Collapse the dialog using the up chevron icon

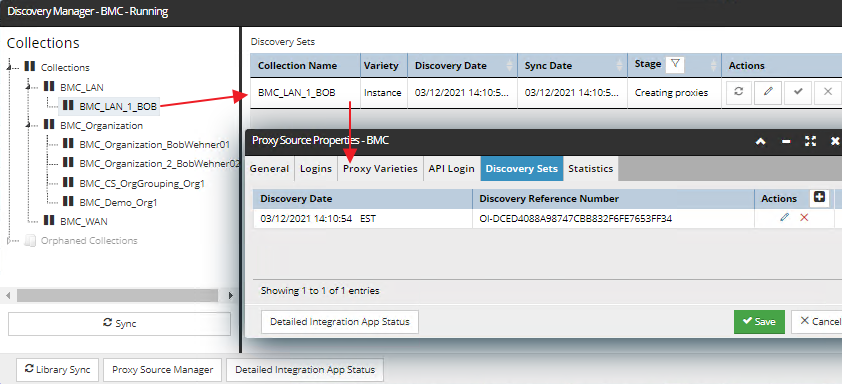click(760, 141)
